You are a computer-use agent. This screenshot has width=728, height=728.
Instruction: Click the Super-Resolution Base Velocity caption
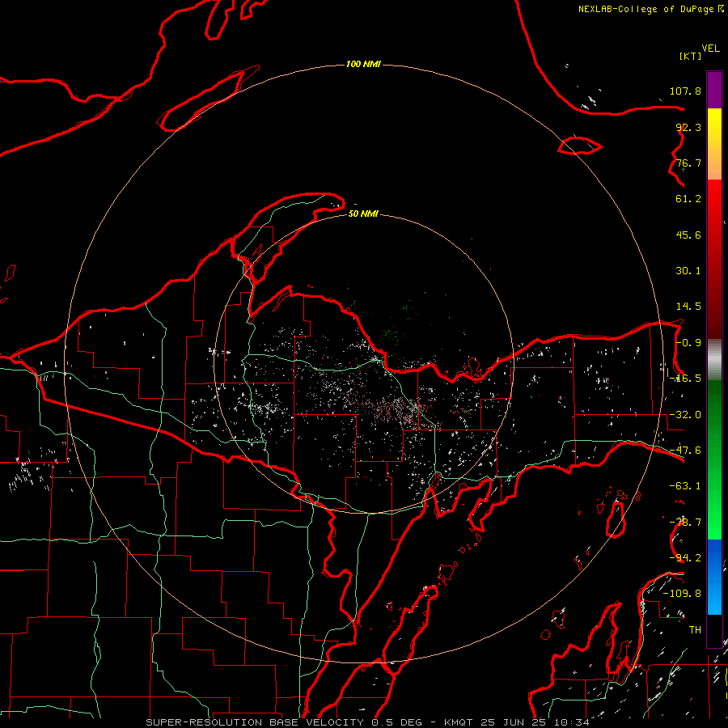(368, 722)
